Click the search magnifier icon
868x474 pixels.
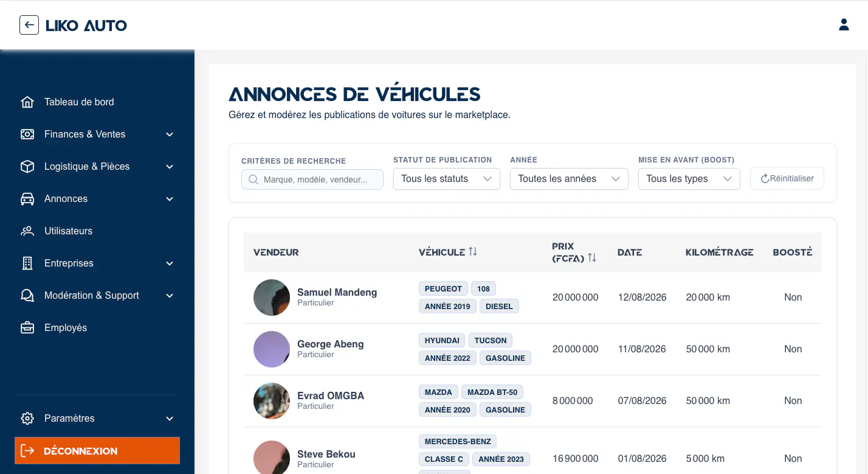[x=253, y=180]
